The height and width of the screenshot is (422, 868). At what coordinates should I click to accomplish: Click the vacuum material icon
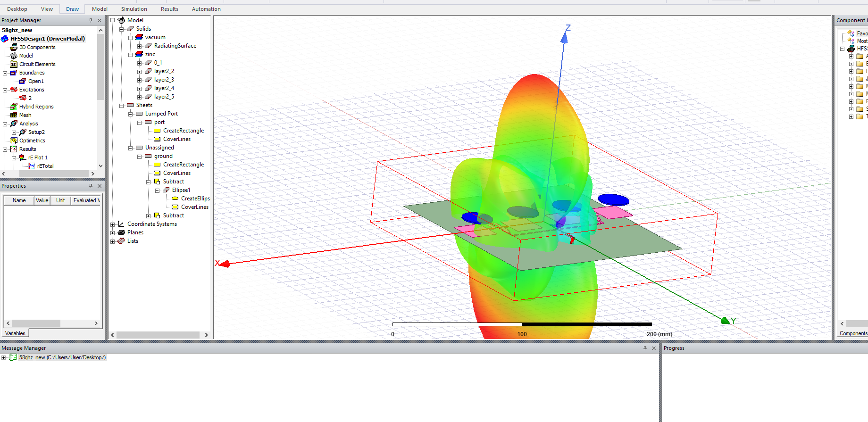(139, 37)
